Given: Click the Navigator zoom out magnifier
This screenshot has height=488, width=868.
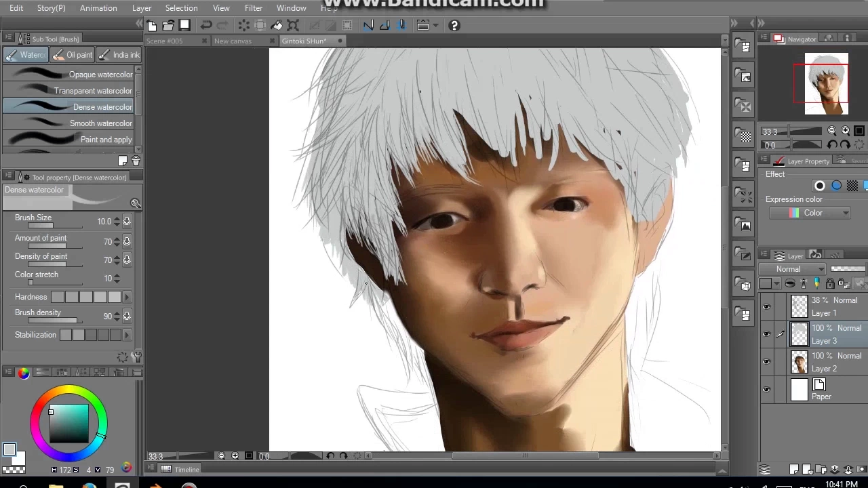Looking at the screenshot, I should tap(832, 131).
